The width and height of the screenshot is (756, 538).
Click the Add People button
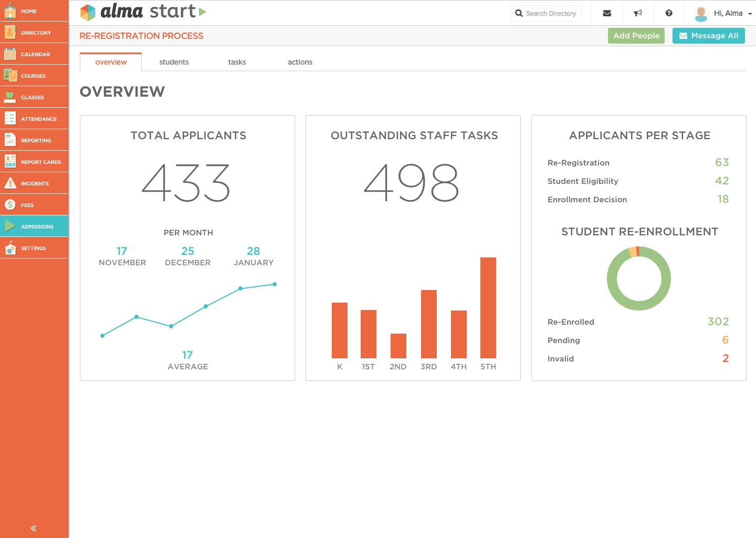(636, 36)
